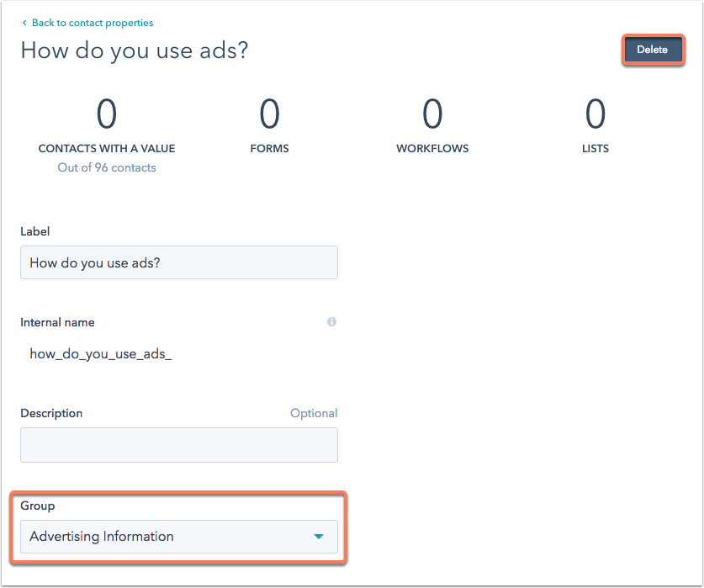
Task: Focus the empty Description field
Action: [x=178, y=444]
